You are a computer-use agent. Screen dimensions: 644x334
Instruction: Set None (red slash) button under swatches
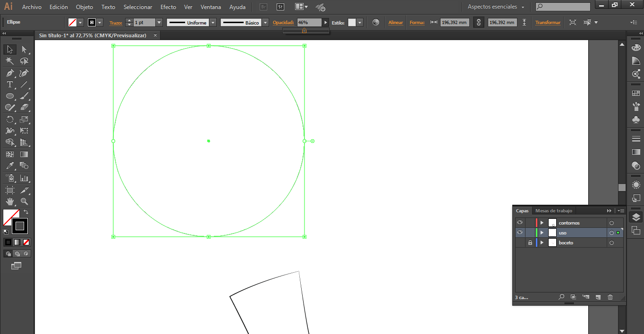(x=26, y=242)
